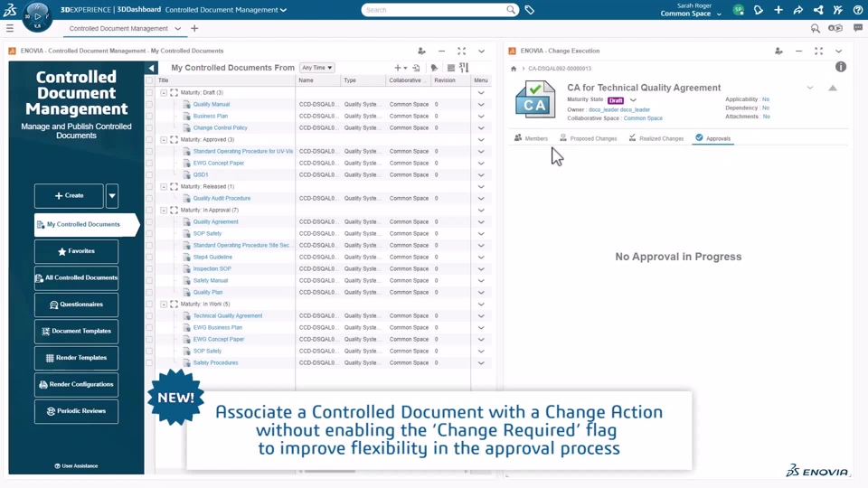Collapse the Maturity: Released (1) group
The height and width of the screenshot is (488, 868).
click(x=164, y=186)
